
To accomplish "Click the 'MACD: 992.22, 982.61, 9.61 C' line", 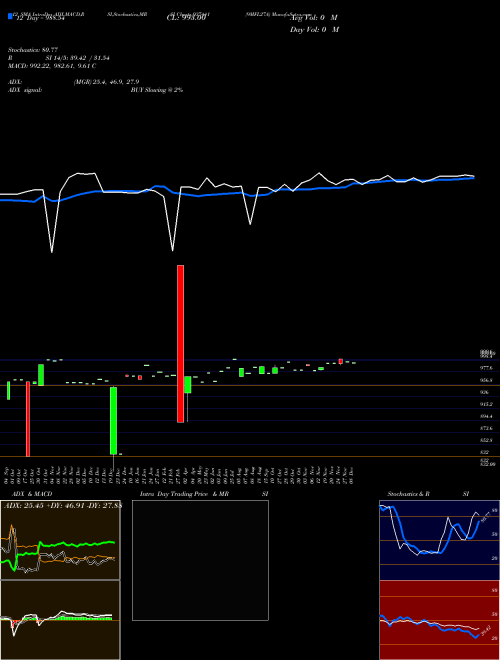I will tap(52, 66).
